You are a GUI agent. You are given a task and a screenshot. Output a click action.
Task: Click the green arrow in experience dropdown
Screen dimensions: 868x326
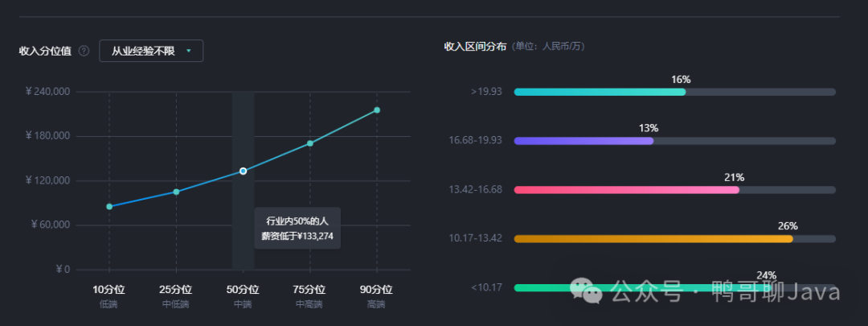(x=188, y=51)
